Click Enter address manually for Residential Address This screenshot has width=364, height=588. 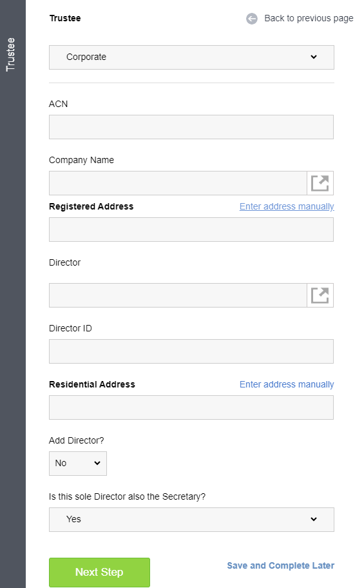pos(287,384)
